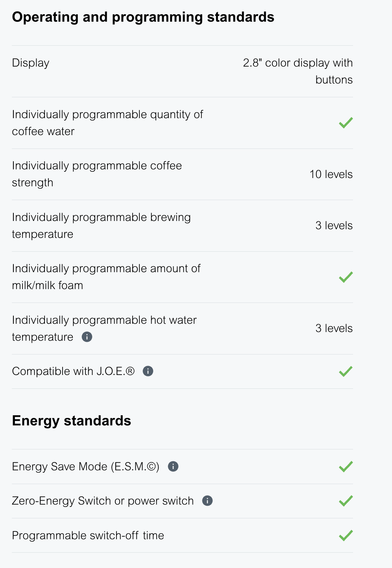Click green checkmark for Zero-Energy Switch row

pos(346,501)
